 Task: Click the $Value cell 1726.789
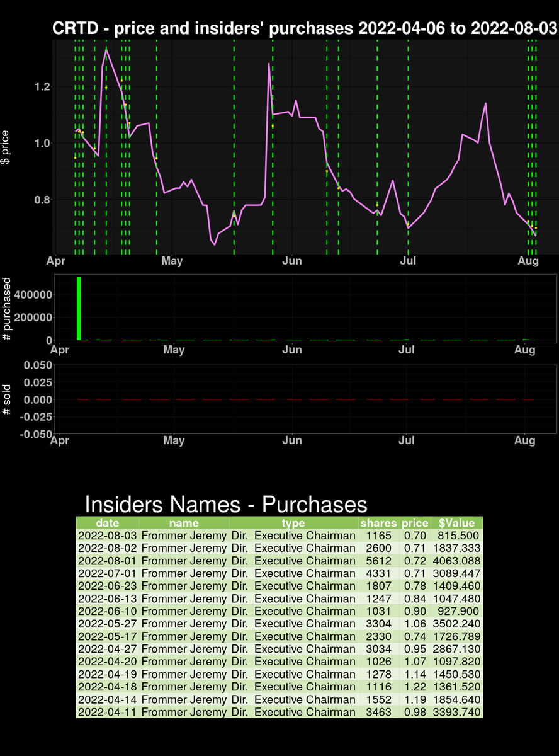coord(456,636)
